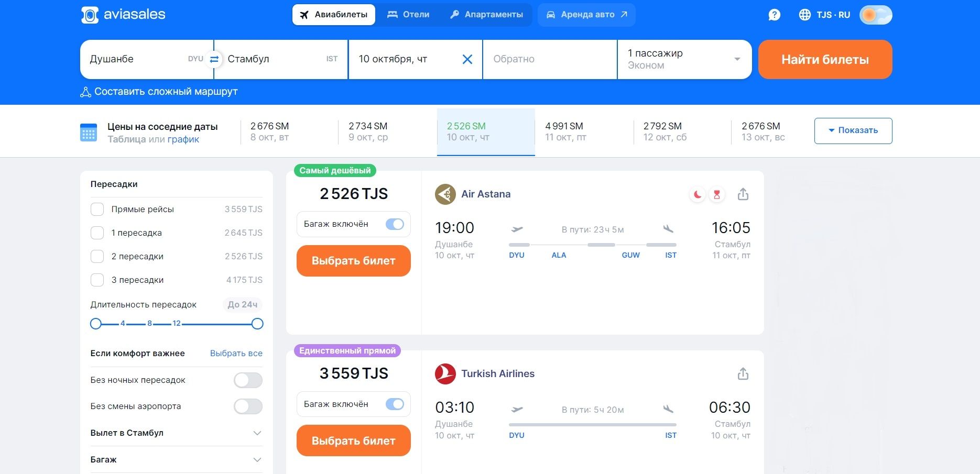Screen dimensions: 980x474
Task: Open the passenger and class dropdown
Action: pos(684,59)
